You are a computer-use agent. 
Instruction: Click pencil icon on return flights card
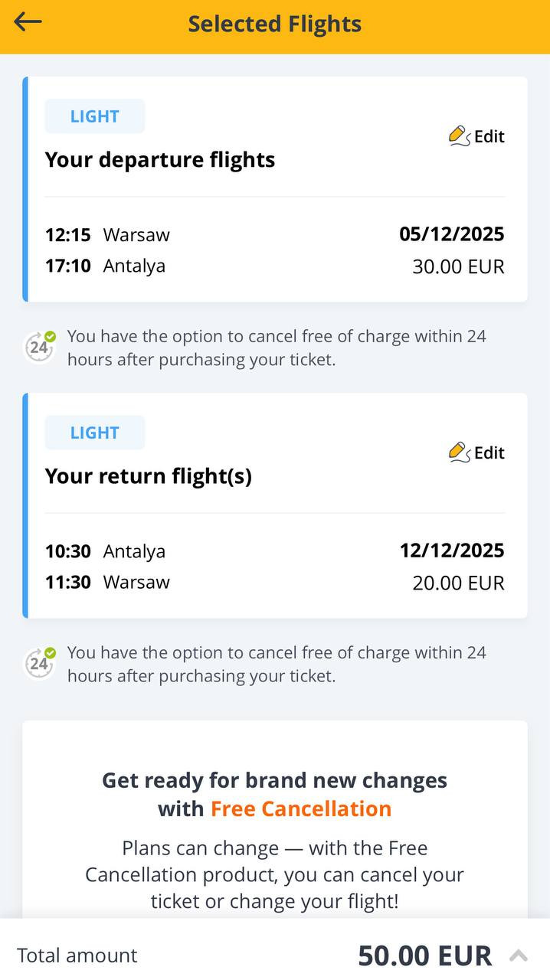(x=459, y=452)
